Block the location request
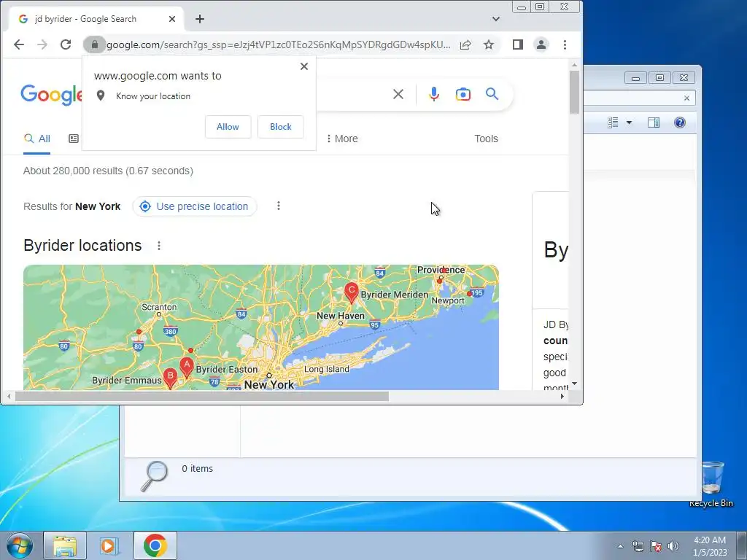 281,127
